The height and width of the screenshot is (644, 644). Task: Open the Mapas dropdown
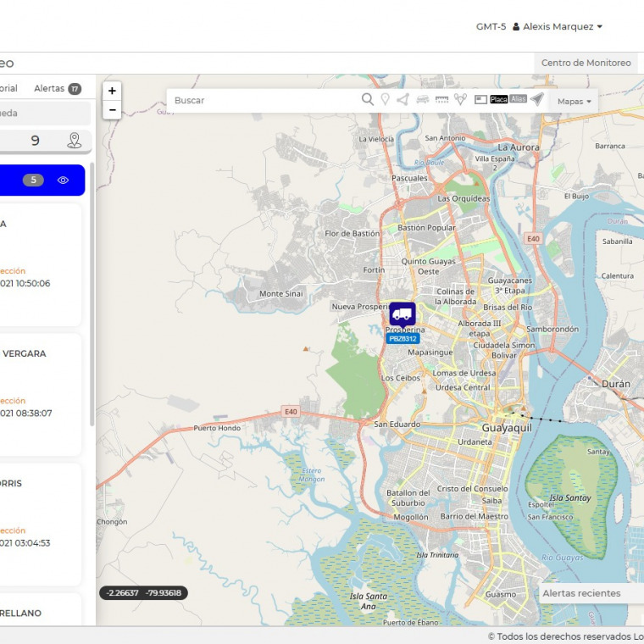(574, 102)
